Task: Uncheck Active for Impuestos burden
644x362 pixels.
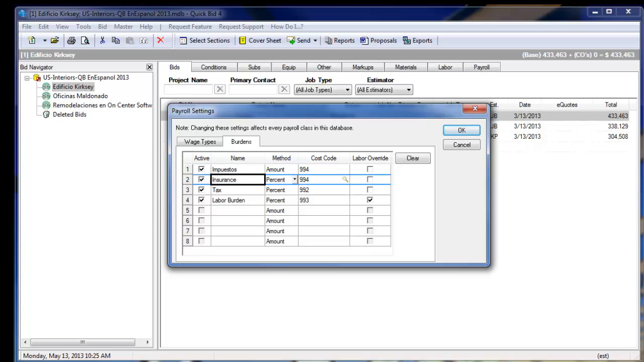Action: click(202, 169)
